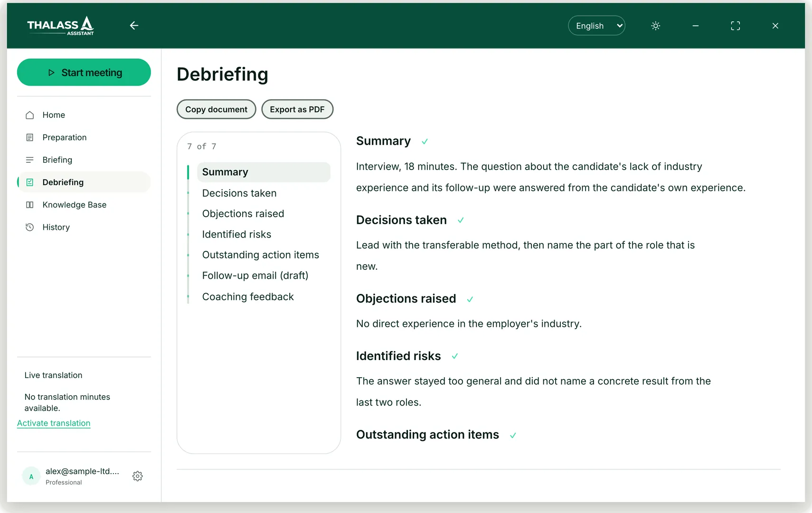Viewport: 812px width, 513px height.
Task: Start a new meeting
Action: tap(84, 72)
